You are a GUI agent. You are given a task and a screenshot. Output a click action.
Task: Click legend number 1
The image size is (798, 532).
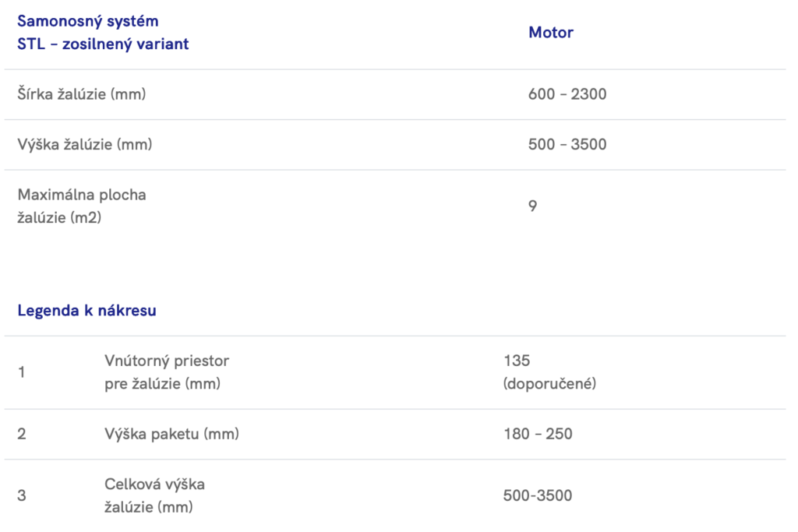(x=21, y=372)
